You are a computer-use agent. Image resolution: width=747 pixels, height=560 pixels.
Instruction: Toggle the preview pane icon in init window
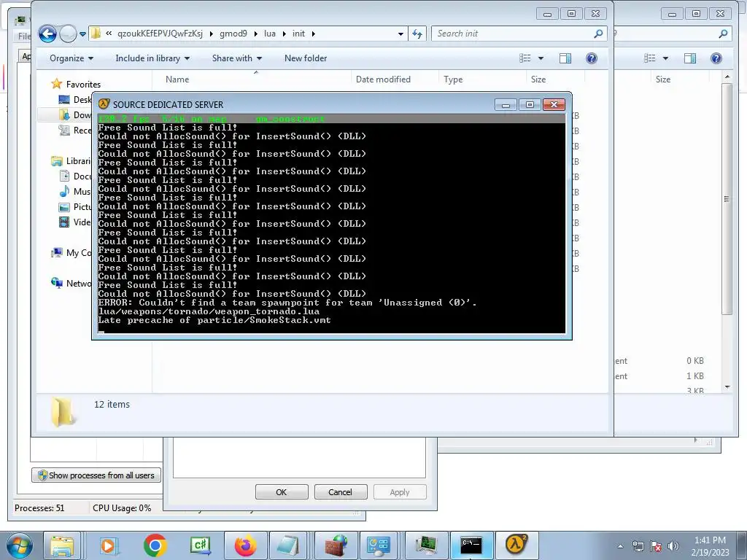[565, 58]
